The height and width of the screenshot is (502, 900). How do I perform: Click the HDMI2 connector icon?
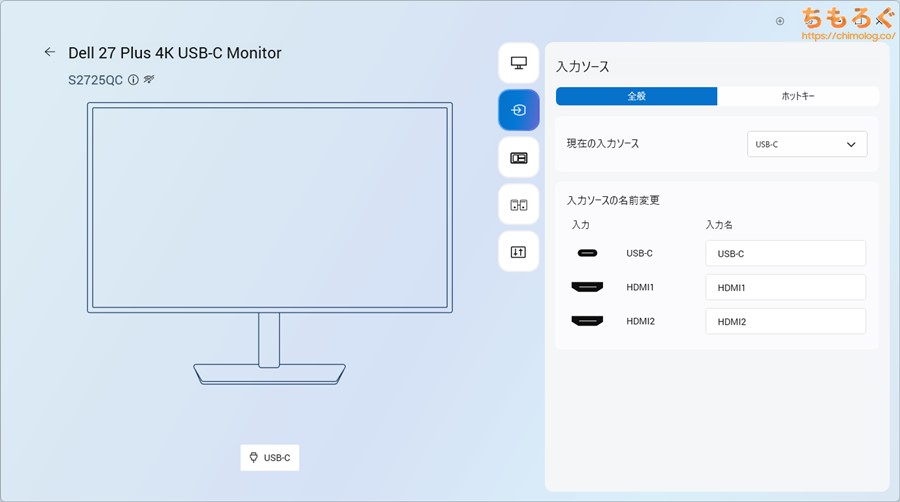(x=587, y=322)
